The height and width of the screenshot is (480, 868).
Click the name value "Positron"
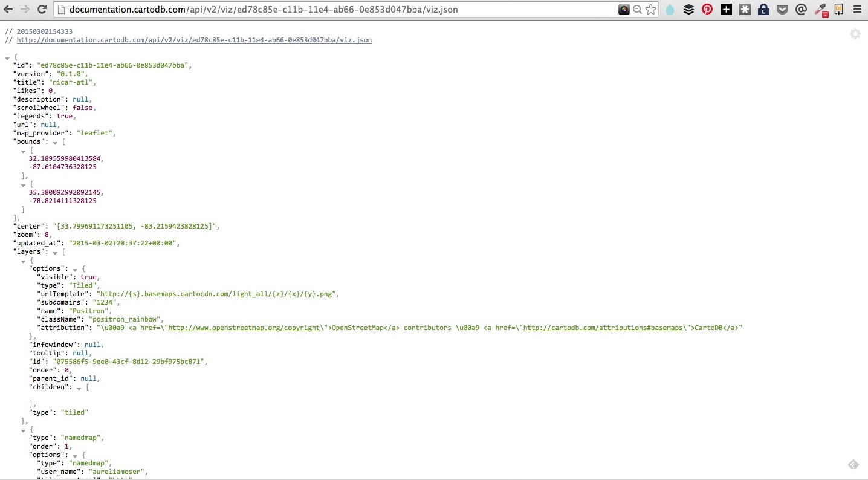89,311
